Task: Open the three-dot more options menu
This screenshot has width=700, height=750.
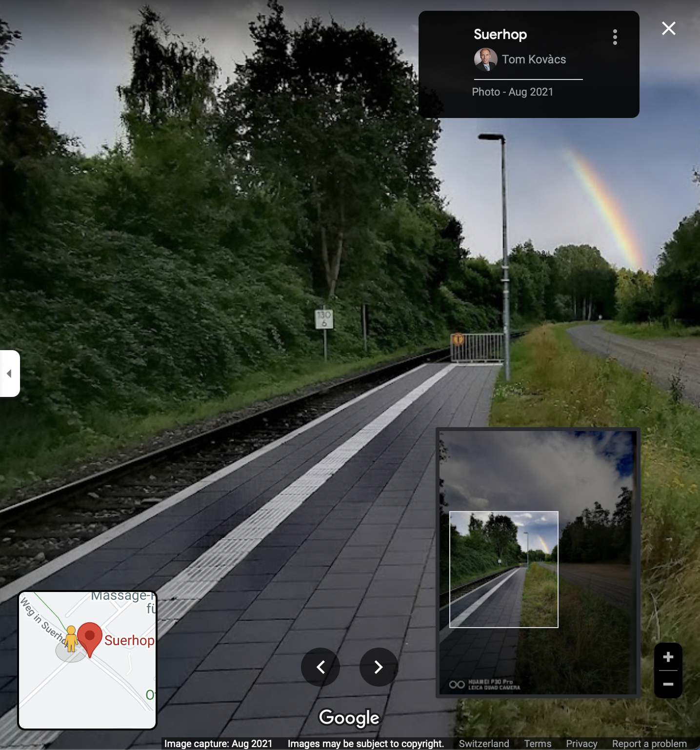Action: [615, 37]
